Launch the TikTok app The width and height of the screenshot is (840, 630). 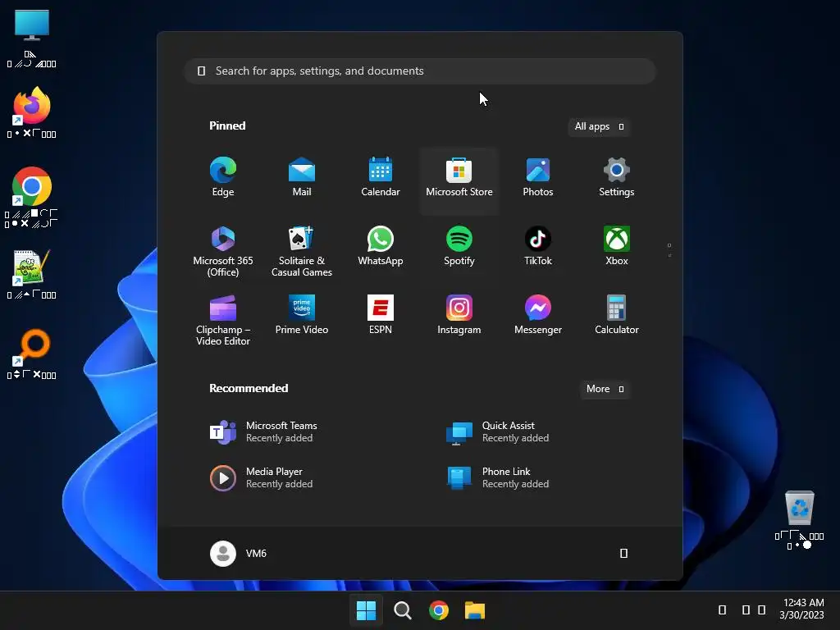[538, 246]
